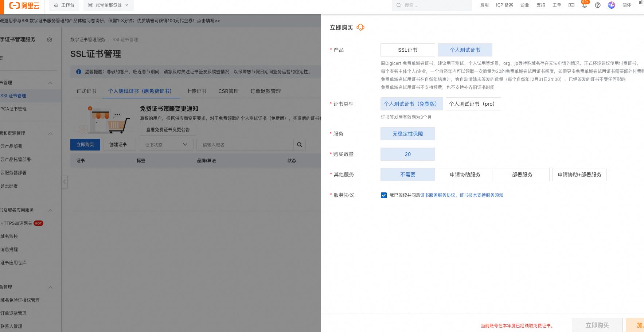644x332 pixels.
Task: Collapse the 署和资源管理 sidebar section
Action: pyautogui.click(x=50, y=133)
